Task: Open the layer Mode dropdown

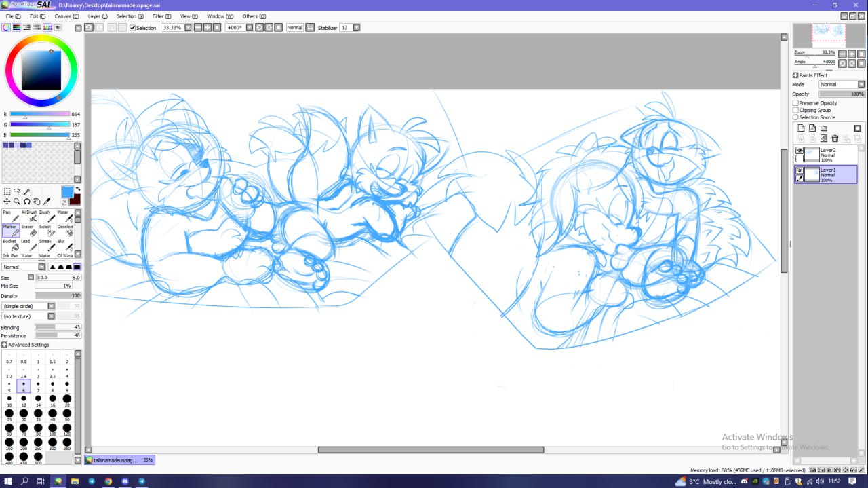Action: click(x=842, y=85)
